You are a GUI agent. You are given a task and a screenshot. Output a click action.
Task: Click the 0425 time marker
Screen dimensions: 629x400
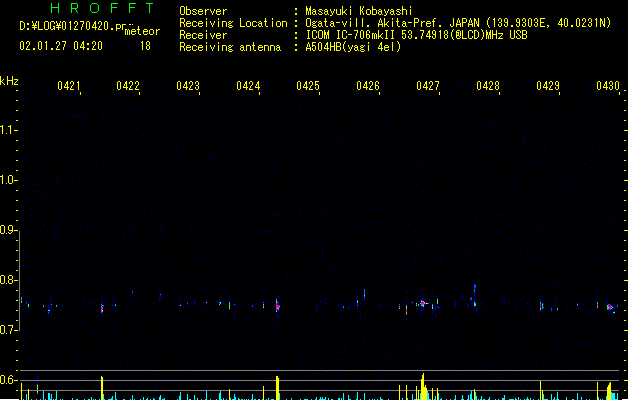tap(308, 86)
